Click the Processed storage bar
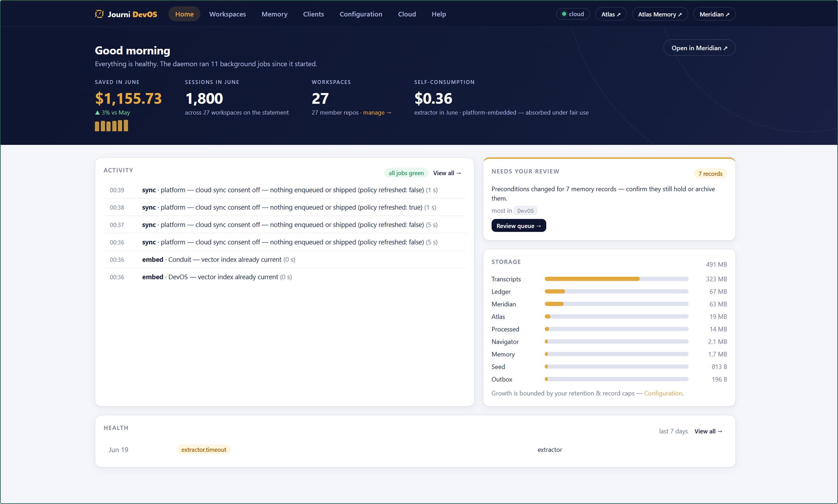Screen dimensions: 838x504 tap(616, 329)
